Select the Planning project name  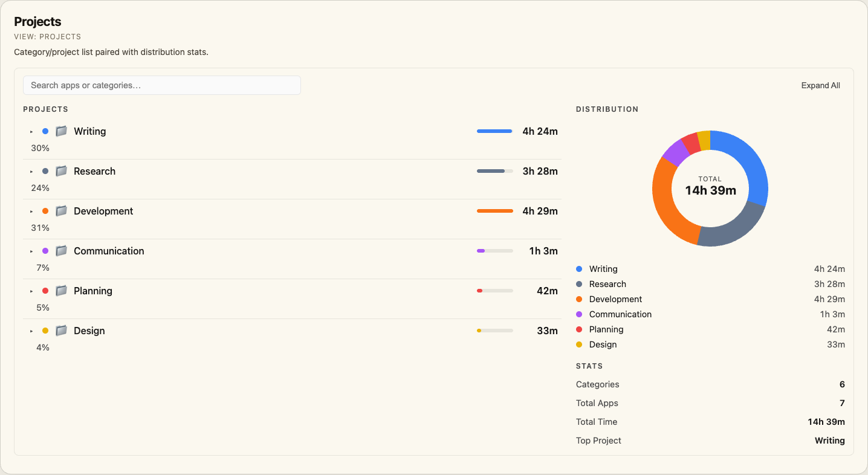tap(93, 291)
